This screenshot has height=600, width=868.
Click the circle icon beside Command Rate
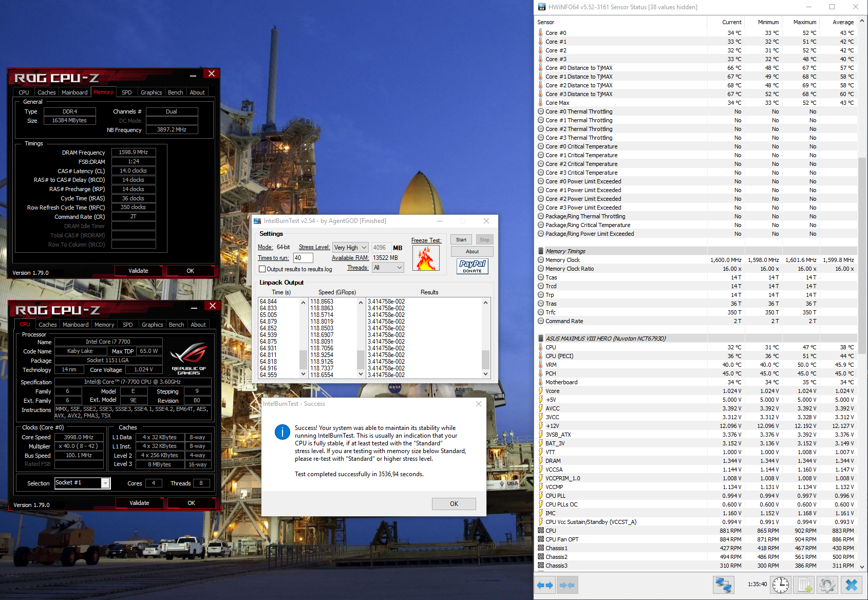click(x=541, y=321)
